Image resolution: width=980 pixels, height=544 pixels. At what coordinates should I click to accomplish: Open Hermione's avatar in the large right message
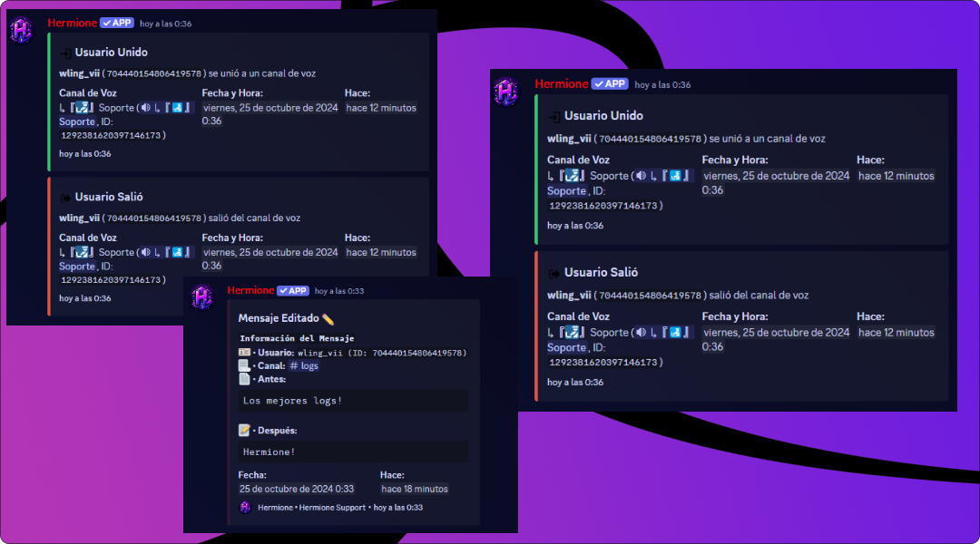pos(506,92)
